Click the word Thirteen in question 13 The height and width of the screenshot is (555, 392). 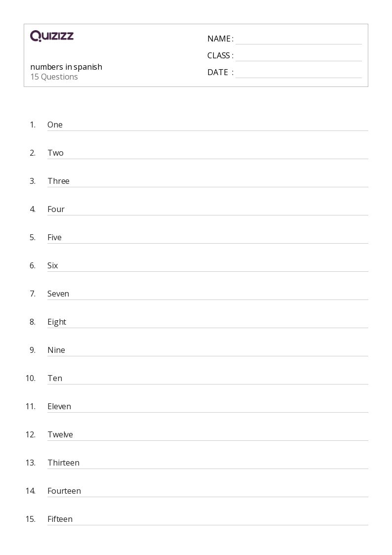pos(64,463)
